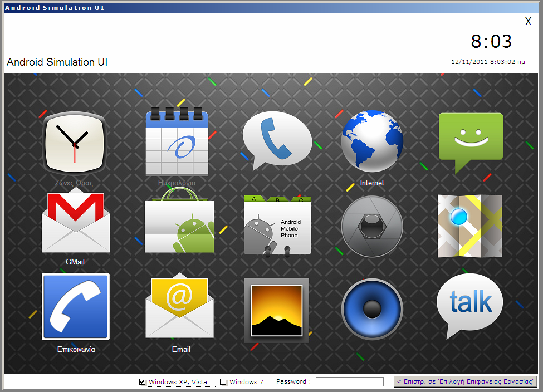Screen dimensions: 543x392
Task: Click the 'Επιστρ. σε Επιλογή Επιφάνειας Εργασίας' button
Action: pos(465,381)
